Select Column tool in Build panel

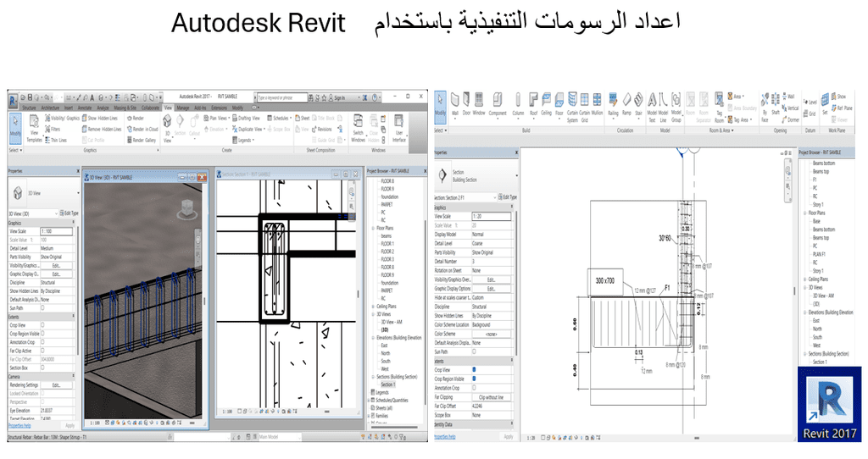pyautogui.click(x=518, y=104)
